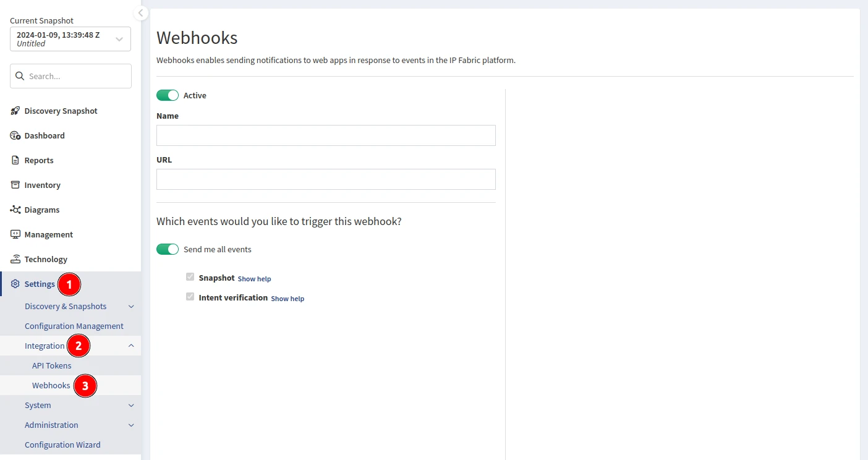The width and height of the screenshot is (868, 460).
Task: Check the Snapshot event checkbox
Action: point(190,277)
